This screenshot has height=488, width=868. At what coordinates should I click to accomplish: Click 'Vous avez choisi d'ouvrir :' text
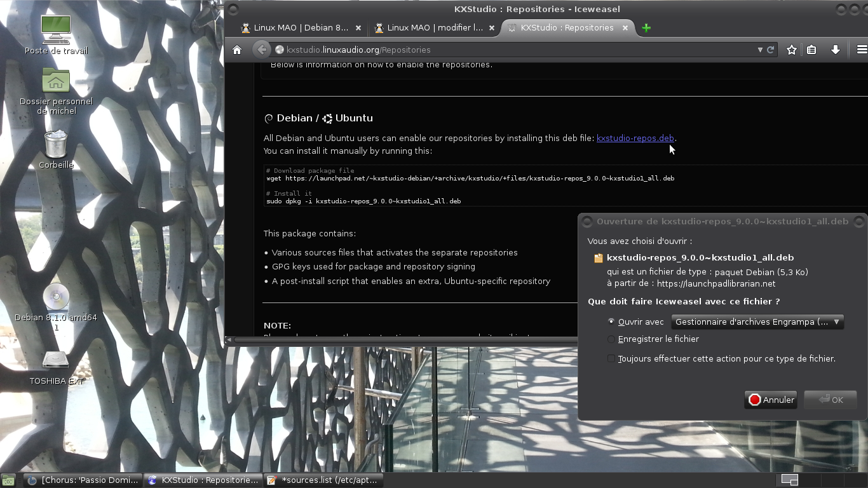coord(640,241)
